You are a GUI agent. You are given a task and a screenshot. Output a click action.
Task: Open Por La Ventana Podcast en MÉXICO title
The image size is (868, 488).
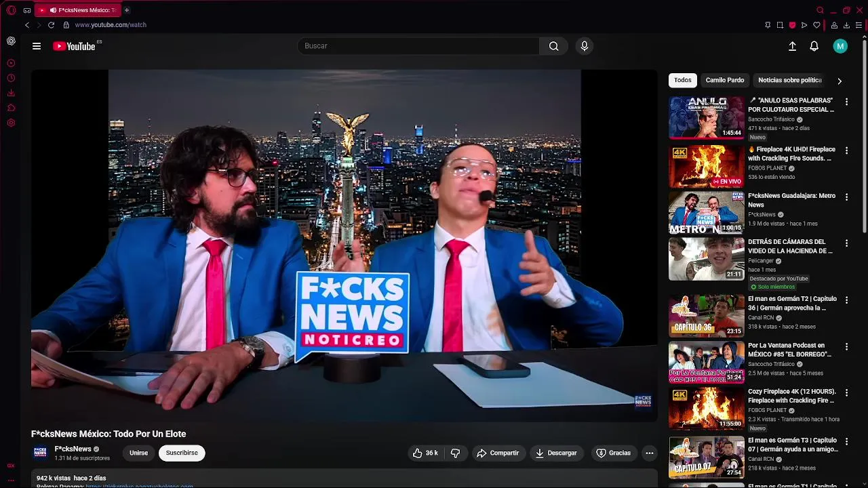pyautogui.click(x=790, y=350)
